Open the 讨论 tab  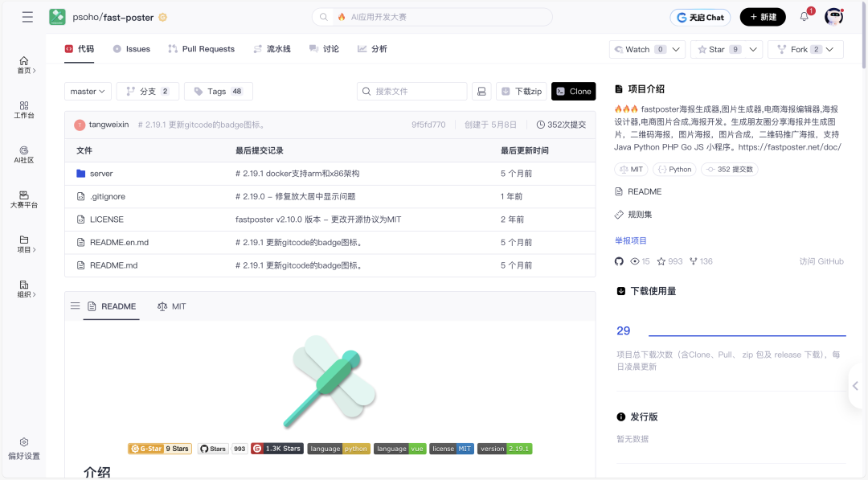click(x=325, y=49)
